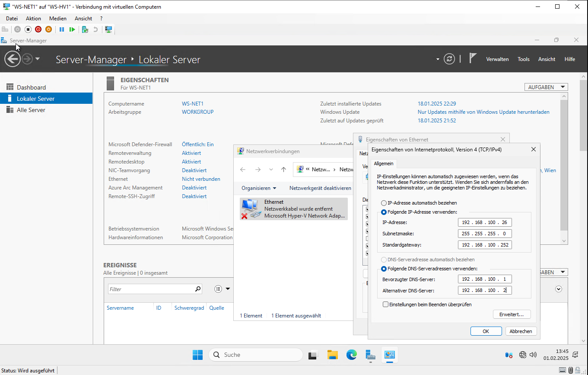Open the Datei menu

pyautogui.click(x=12, y=19)
